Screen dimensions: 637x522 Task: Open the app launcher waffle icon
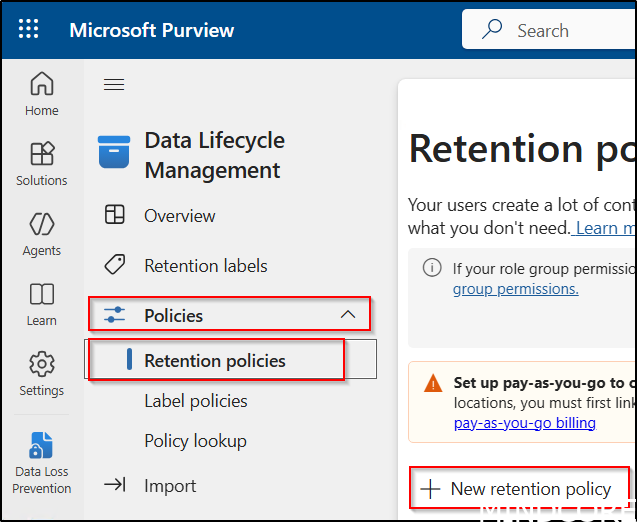click(x=29, y=29)
